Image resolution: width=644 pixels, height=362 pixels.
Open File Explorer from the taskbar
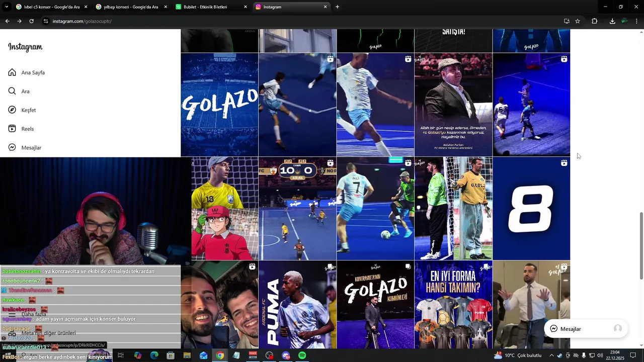click(187, 355)
